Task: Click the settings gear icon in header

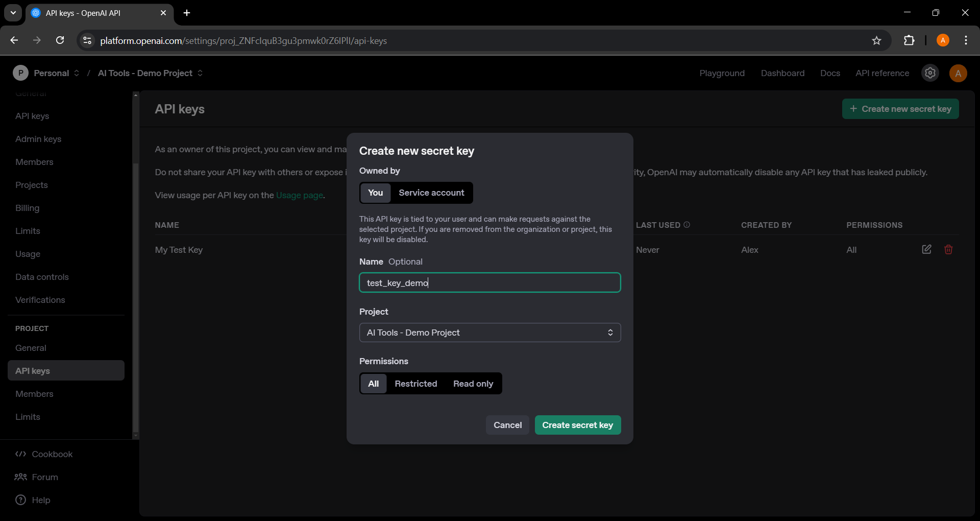Action: (930, 73)
